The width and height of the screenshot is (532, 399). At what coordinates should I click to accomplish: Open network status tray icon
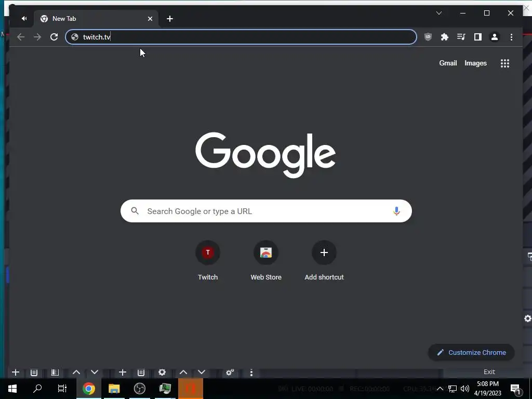coord(453,389)
